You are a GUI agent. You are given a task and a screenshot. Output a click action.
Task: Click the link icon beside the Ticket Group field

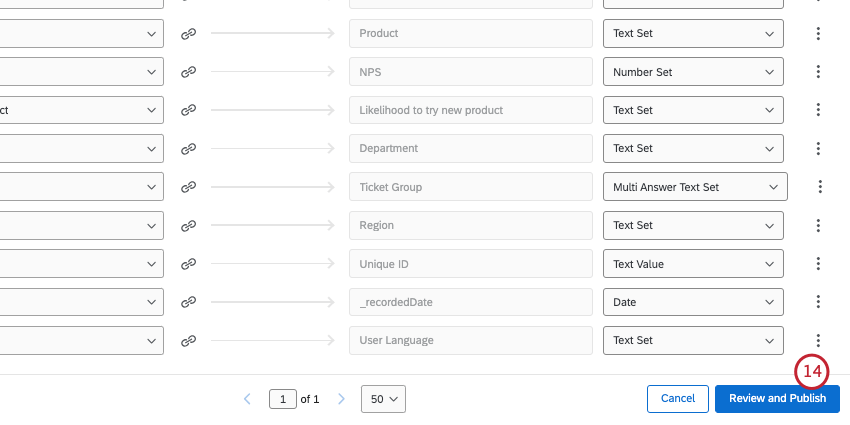click(x=188, y=187)
